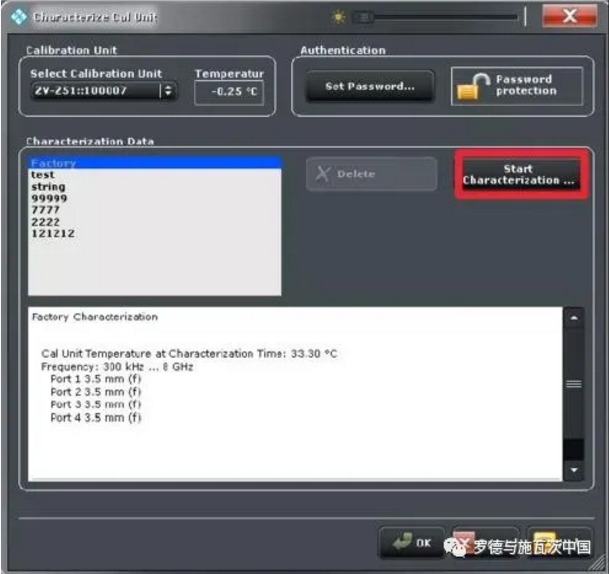The image size is (609, 574).
Task: Click the details pane scrollbar thumb
Action: (x=573, y=384)
